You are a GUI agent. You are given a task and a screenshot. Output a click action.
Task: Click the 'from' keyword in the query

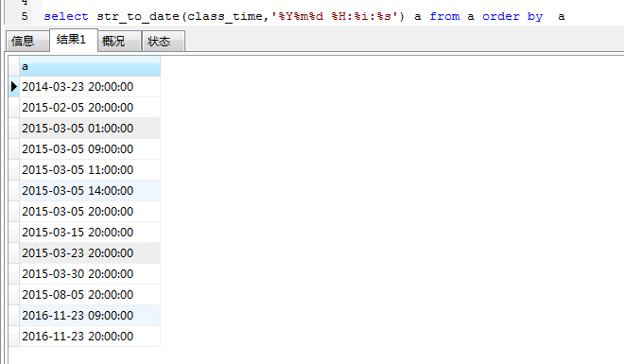(x=444, y=16)
